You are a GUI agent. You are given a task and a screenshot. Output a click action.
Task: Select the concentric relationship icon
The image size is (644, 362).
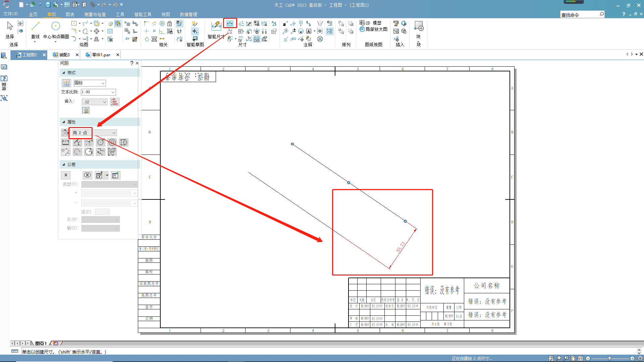162,23
